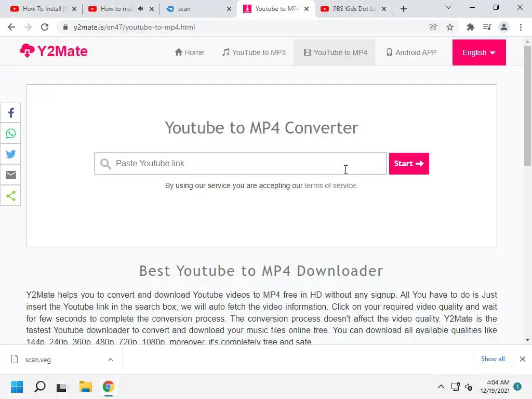Open Task View on taskbar

pyautogui.click(x=62, y=387)
